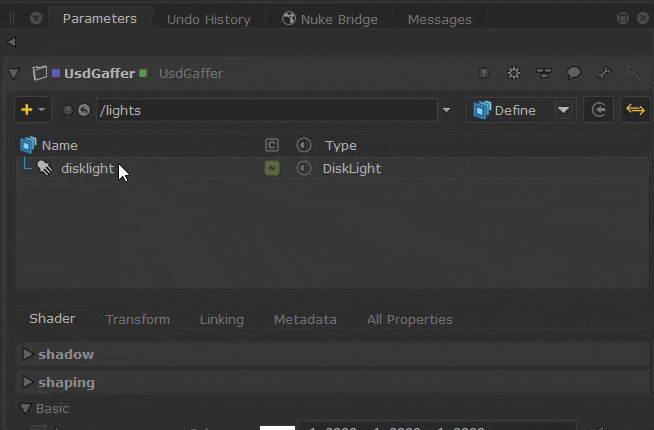Click the /lights path input field
The width and height of the screenshot is (654, 430).
(x=265, y=110)
